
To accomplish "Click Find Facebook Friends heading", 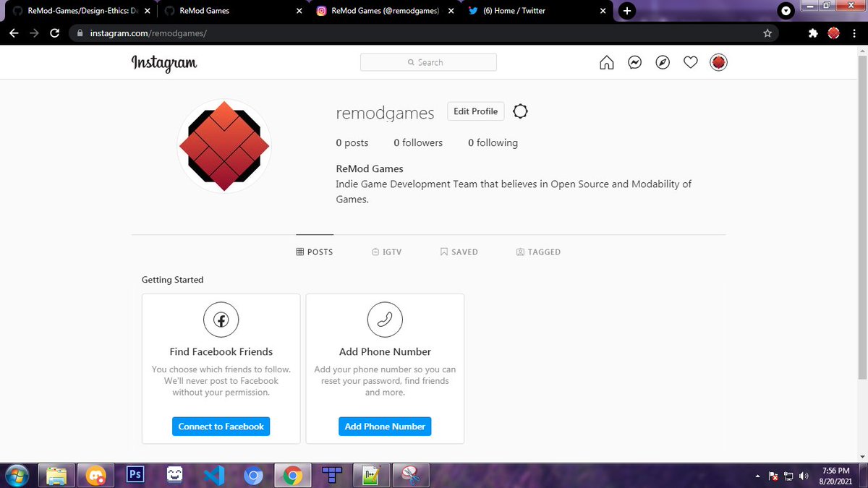I will 221,351.
